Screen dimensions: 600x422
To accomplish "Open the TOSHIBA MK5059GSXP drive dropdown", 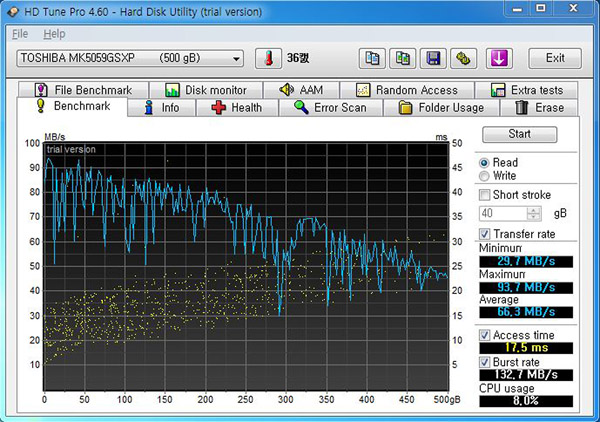I will tap(130, 59).
